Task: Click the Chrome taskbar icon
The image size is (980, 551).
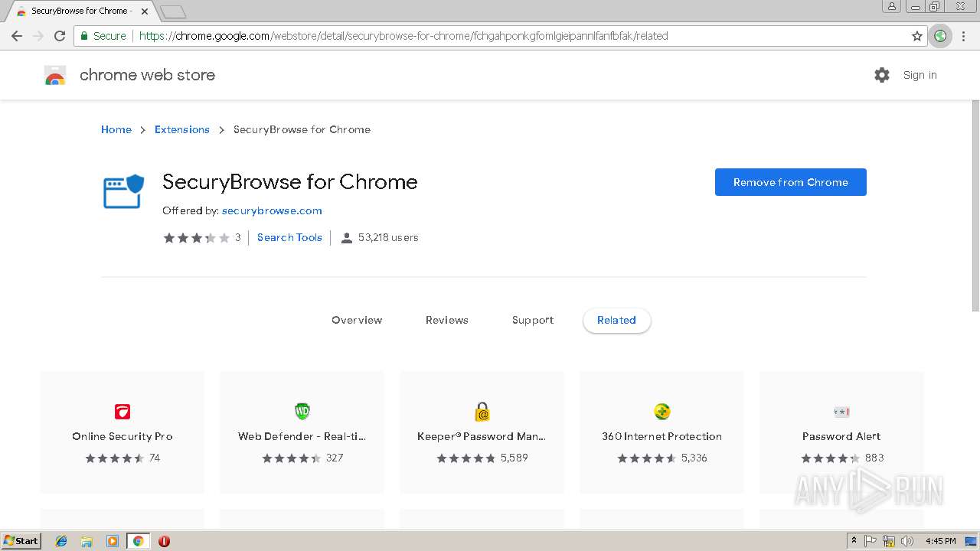Action: pos(138,541)
